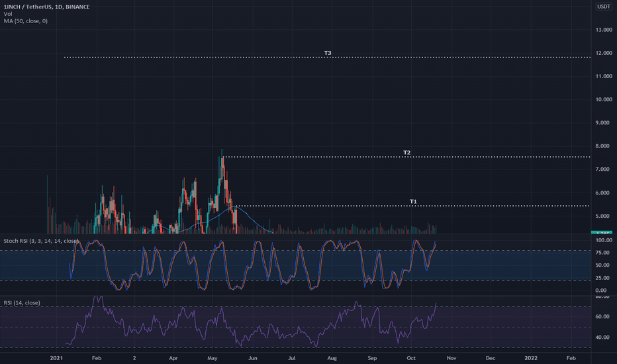Image resolution: width=617 pixels, height=364 pixels.
Task: Click the blue 50 MA line on the chart
Action: click(248, 214)
